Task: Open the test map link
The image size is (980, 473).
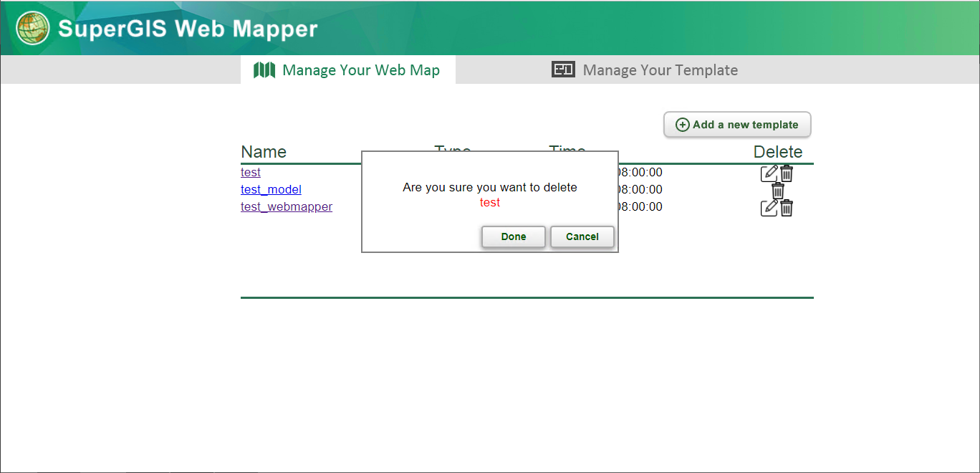Action: (x=251, y=172)
